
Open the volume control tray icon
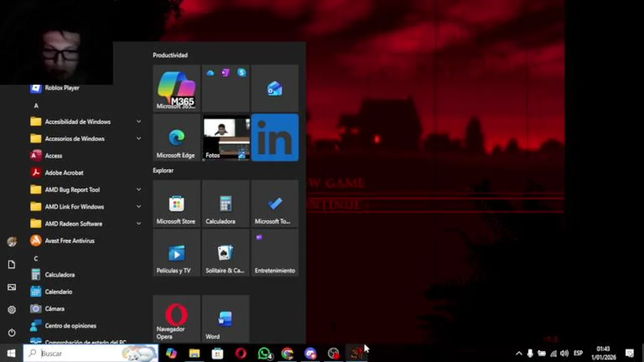[x=564, y=353]
